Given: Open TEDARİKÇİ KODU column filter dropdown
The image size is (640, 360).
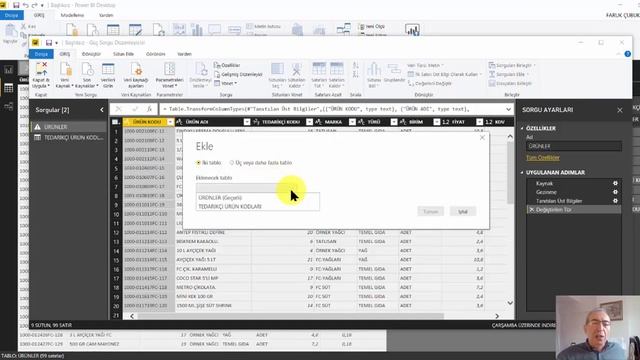Looking at the screenshot, I should coord(309,122).
